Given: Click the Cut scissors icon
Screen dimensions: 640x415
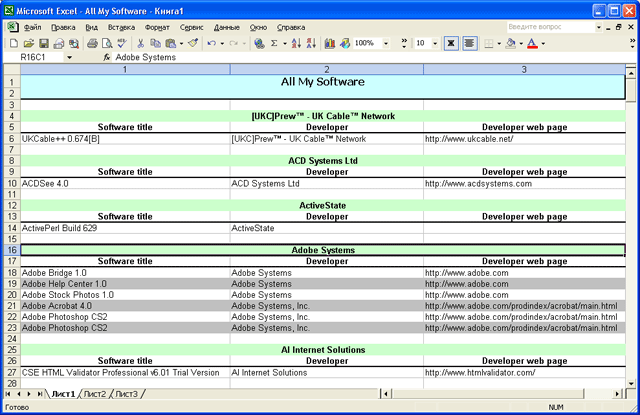Looking at the screenshot, I should 141,44.
